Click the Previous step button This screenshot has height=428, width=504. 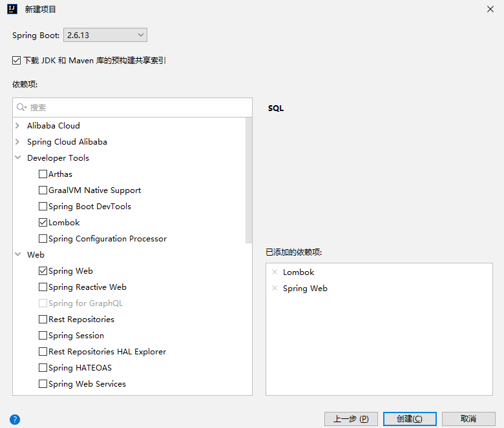tap(351, 419)
